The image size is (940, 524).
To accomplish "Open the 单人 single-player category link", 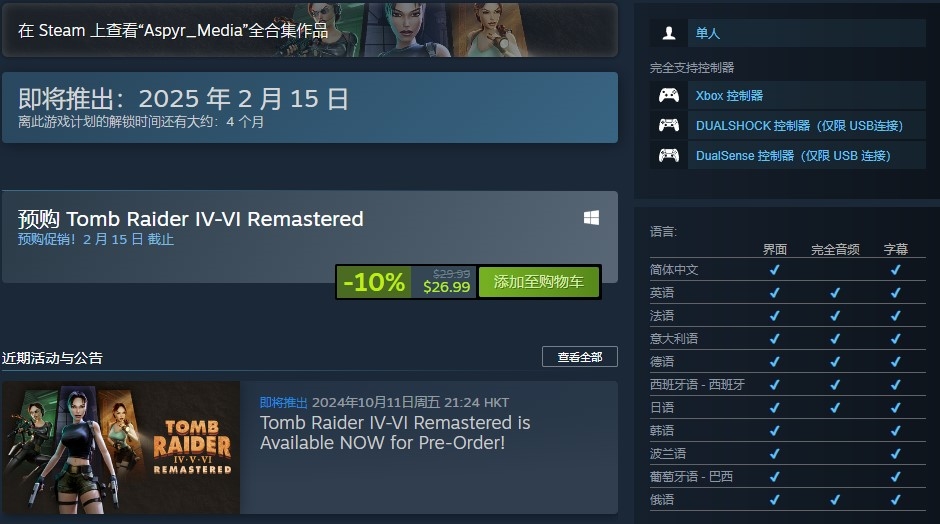I will pyautogui.click(x=707, y=33).
